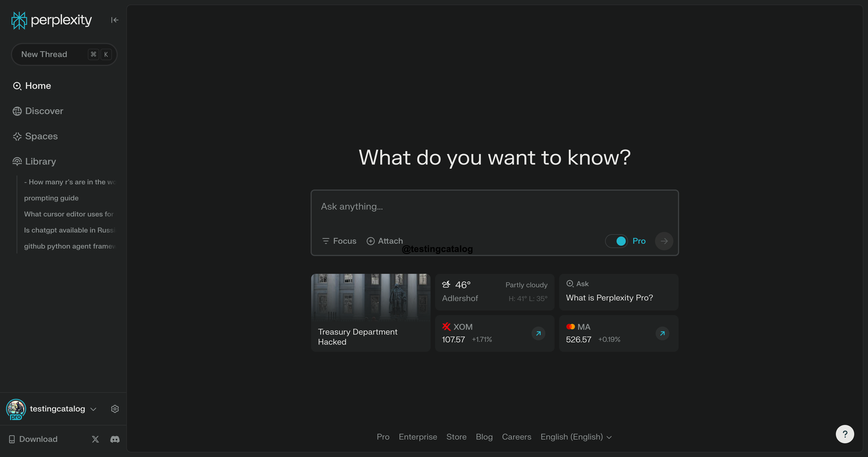
Task: Open the Careers page link
Action: point(516,437)
